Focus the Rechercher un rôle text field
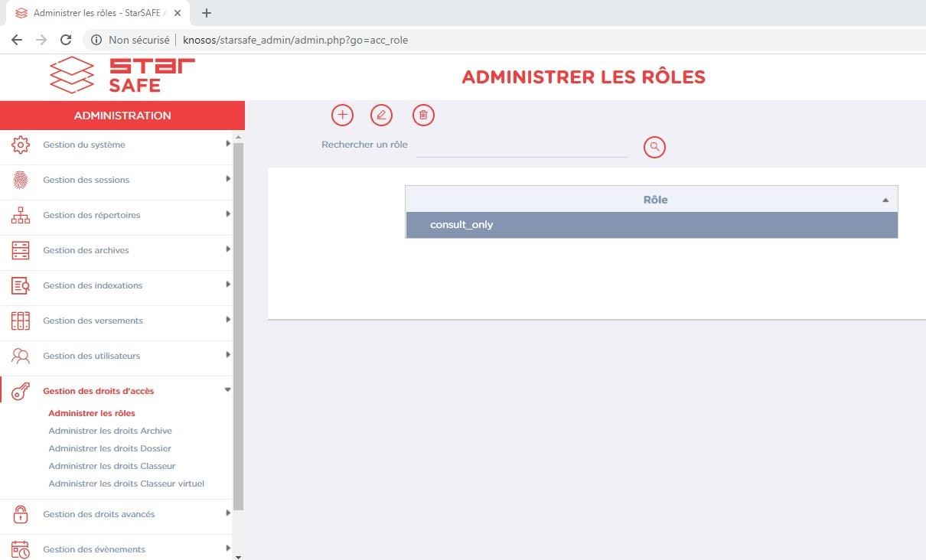 (521, 147)
